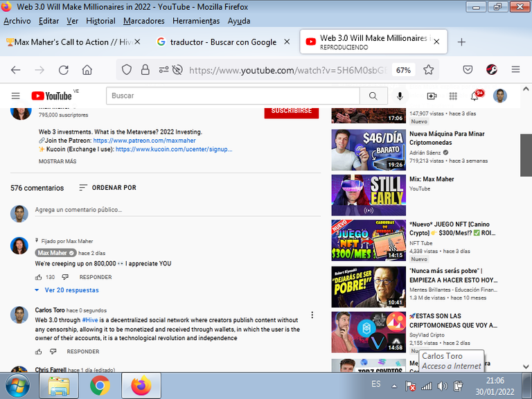Open the ESTAS SON LAS CRIPTOMONEDAS video title

[x=453, y=321]
